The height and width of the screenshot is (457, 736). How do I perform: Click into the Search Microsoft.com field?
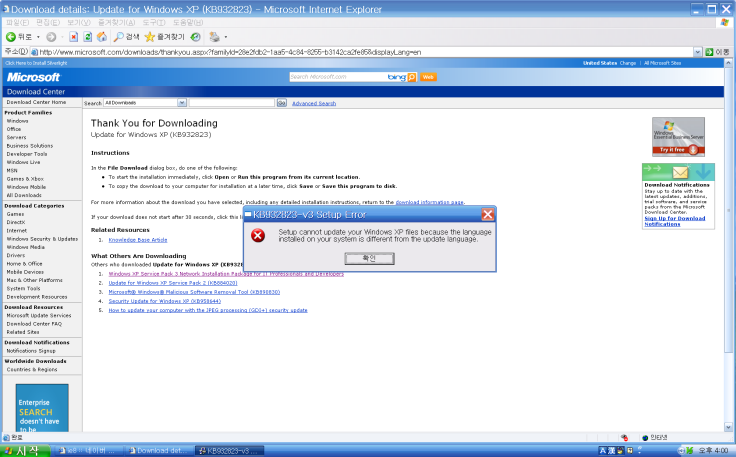pyautogui.click(x=338, y=77)
